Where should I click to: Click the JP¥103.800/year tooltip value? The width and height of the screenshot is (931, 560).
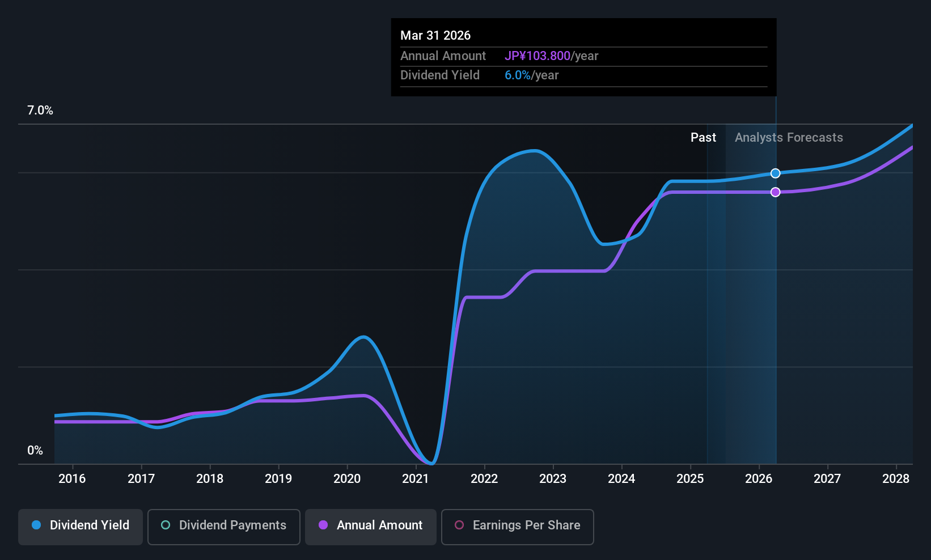coord(552,56)
